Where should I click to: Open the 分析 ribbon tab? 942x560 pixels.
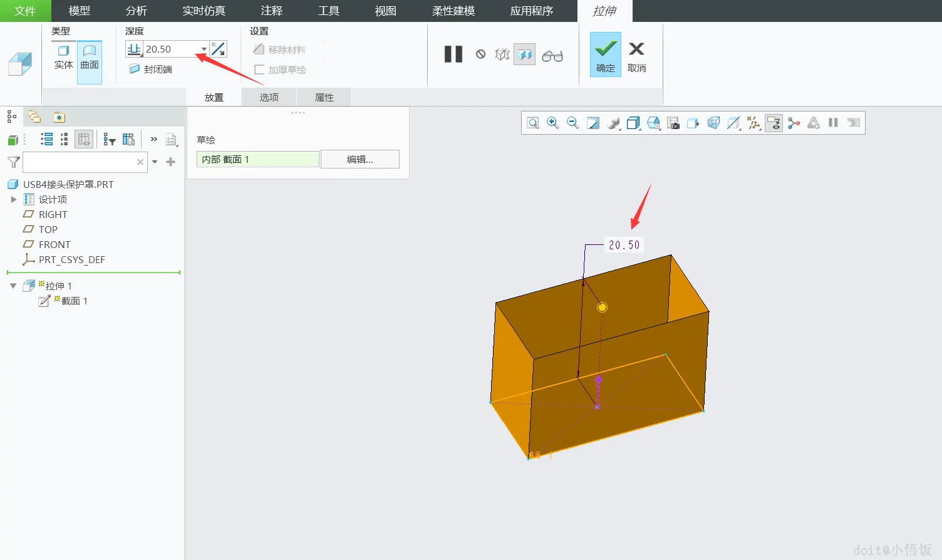137,11
